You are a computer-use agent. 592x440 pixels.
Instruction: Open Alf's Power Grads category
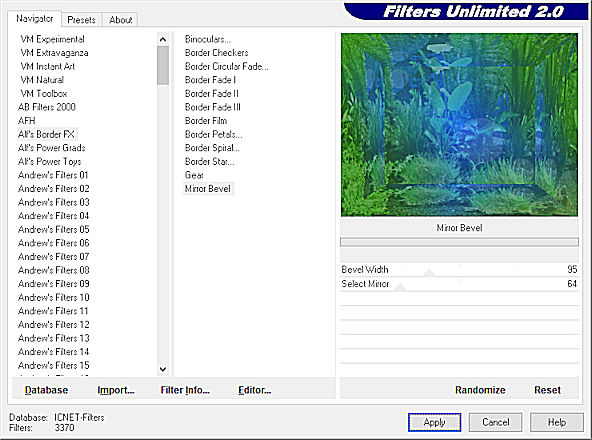(x=52, y=148)
